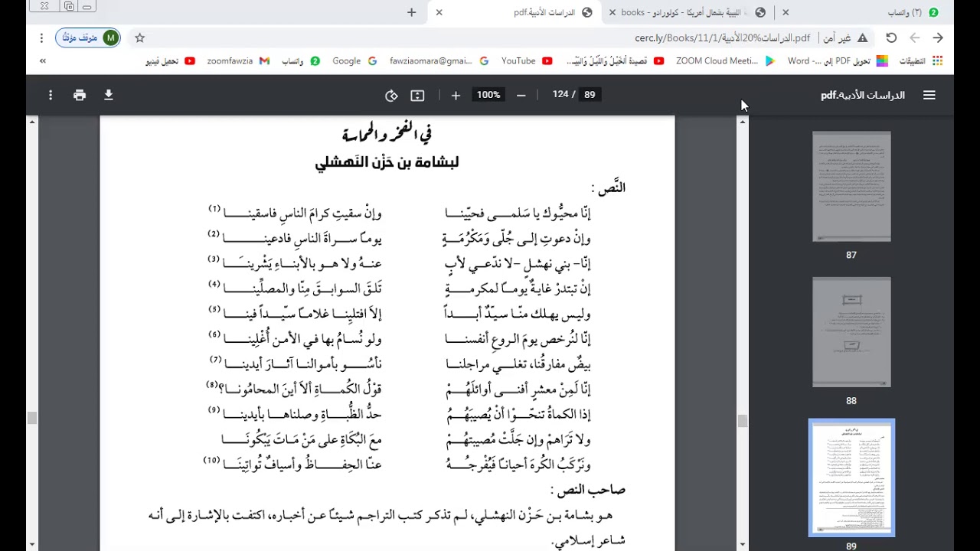
Task: Click the not secure warning icon
Action: (x=863, y=37)
